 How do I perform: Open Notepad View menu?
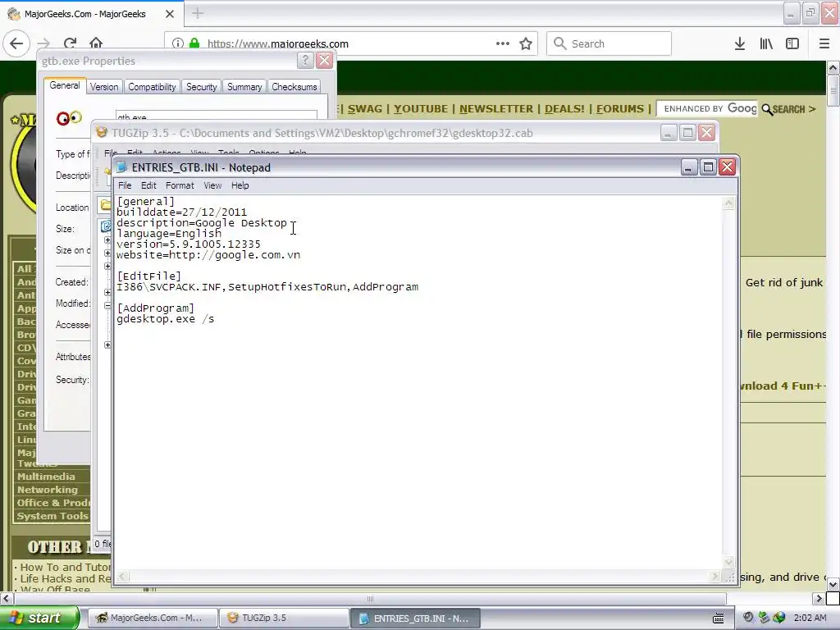tap(212, 185)
